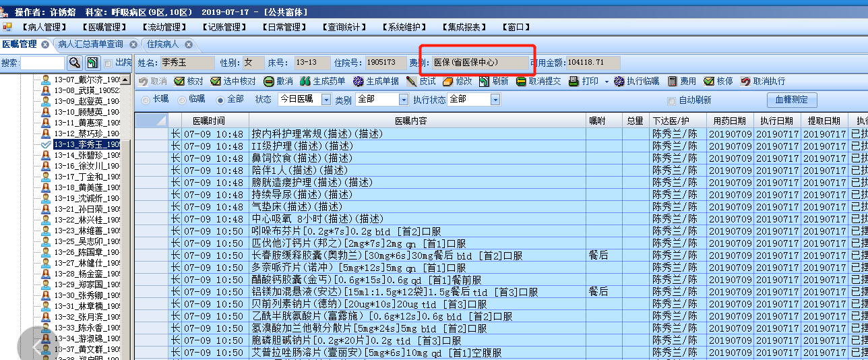Click the 刷新 refresh toolbar icon
The width and height of the screenshot is (868, 360).
click(485, 82)
